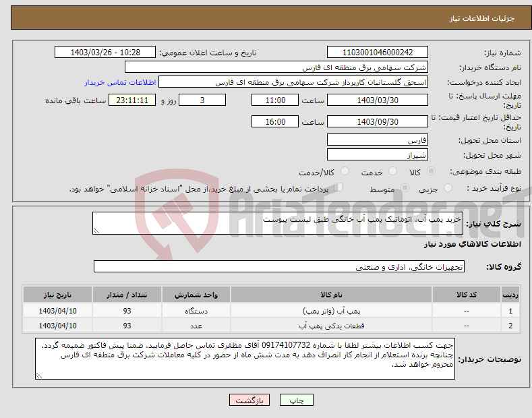This screenshot has height=418, width=532.
Task: Click the نام کالا column header
Action: coord(331,295)
